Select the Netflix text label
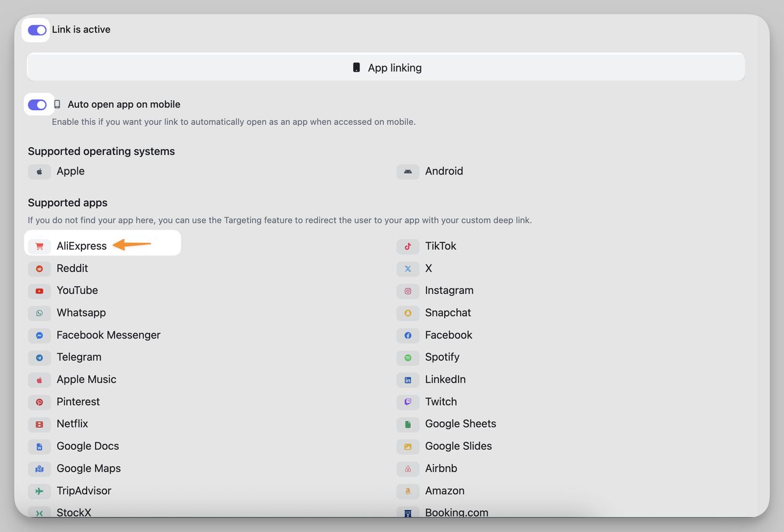Screen dimensions: 784x532 pyautogui.click(x=72, y=424)
